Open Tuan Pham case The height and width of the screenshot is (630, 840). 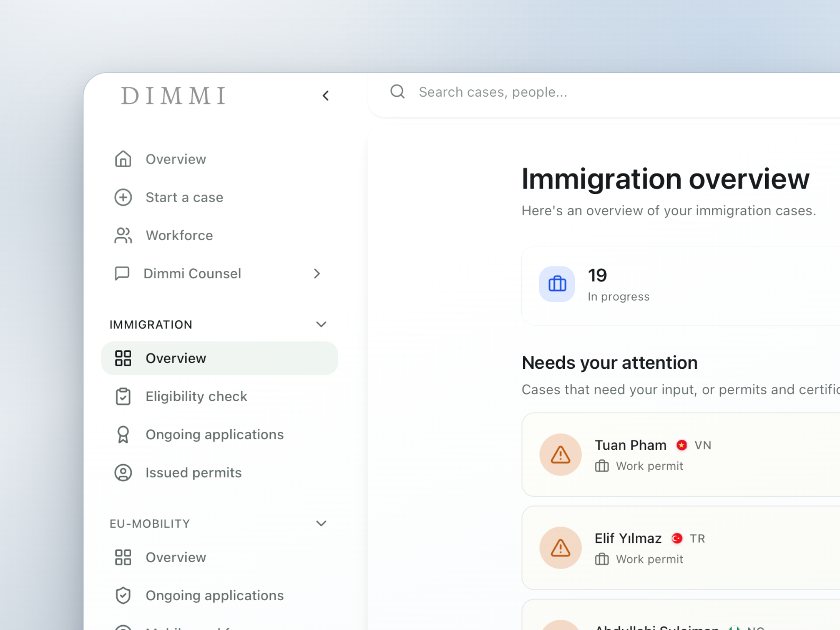coord(681,455)
